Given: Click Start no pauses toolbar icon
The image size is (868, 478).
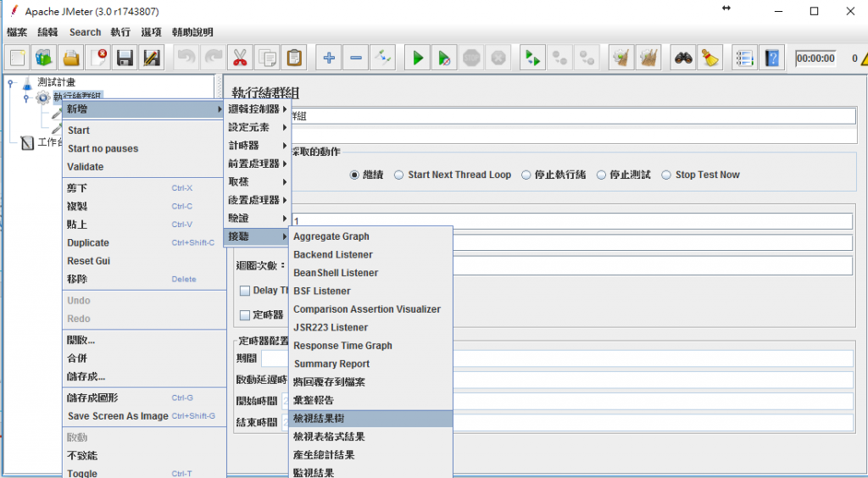Looking at the screenshot, I should click(x=444, y=58).
